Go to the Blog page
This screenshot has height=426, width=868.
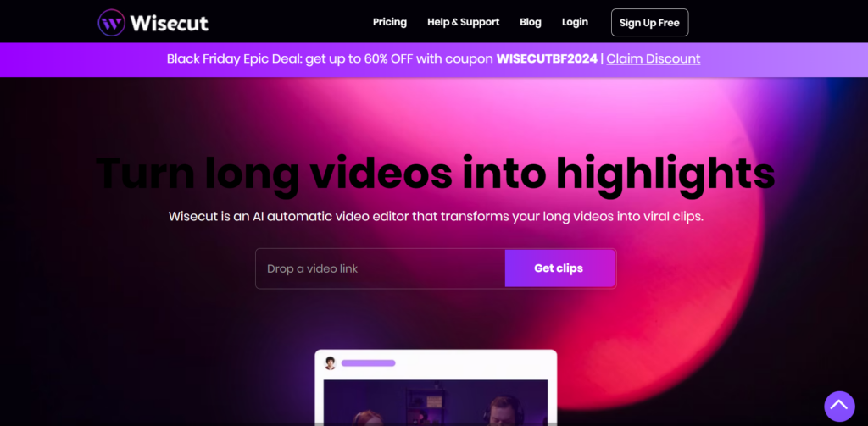tap(531, 22)
